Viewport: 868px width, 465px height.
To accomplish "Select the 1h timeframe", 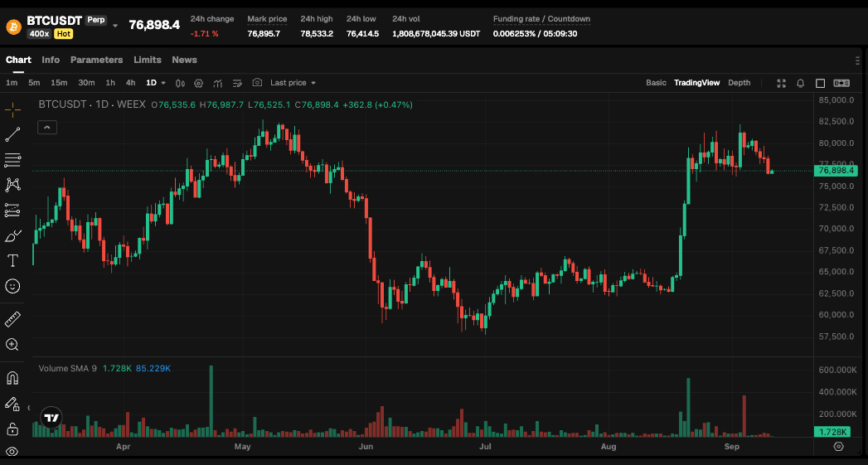I will click(110, 83).
